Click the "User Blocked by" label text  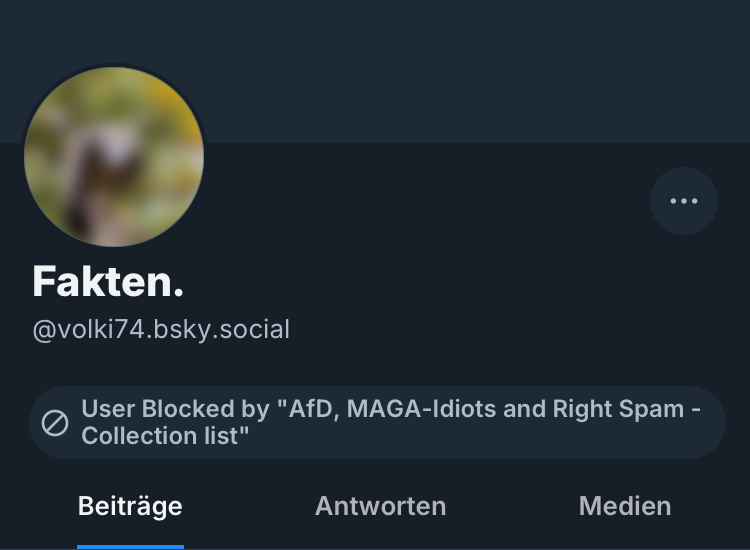(x=175, y=409)
